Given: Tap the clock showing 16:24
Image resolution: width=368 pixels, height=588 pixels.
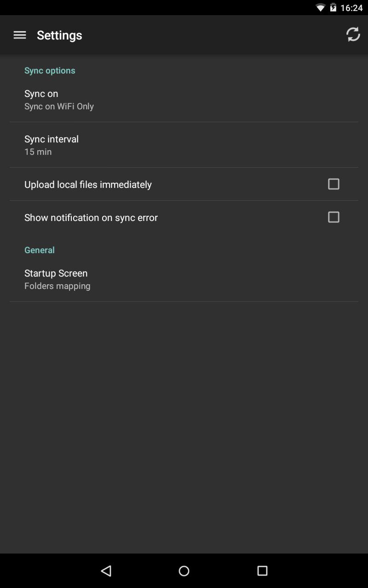Looking at the screenshot, I should point(352,8).
